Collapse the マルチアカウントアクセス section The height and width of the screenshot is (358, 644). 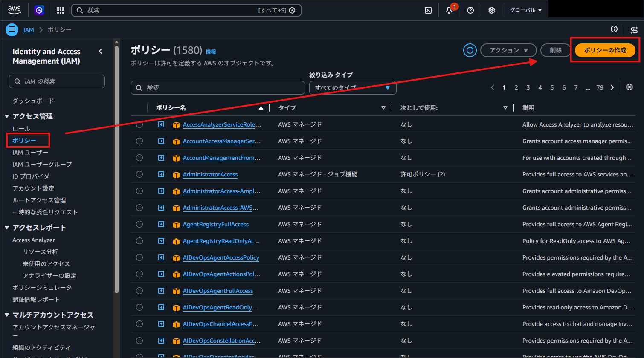tap(7, 315)
